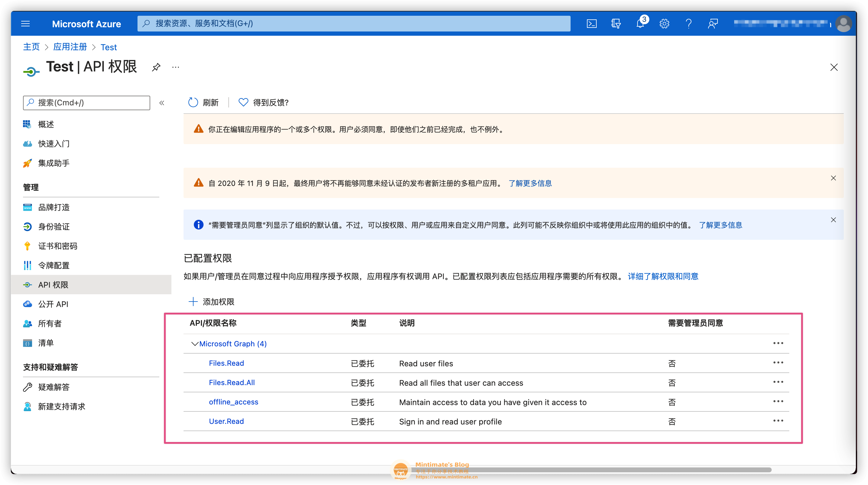Click the 刷新 button
This screenshot has height=485, width=868.
pos(204,102)
